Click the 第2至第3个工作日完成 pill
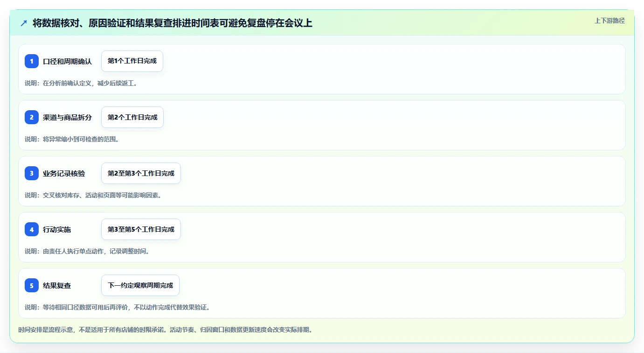 point(141,173)
